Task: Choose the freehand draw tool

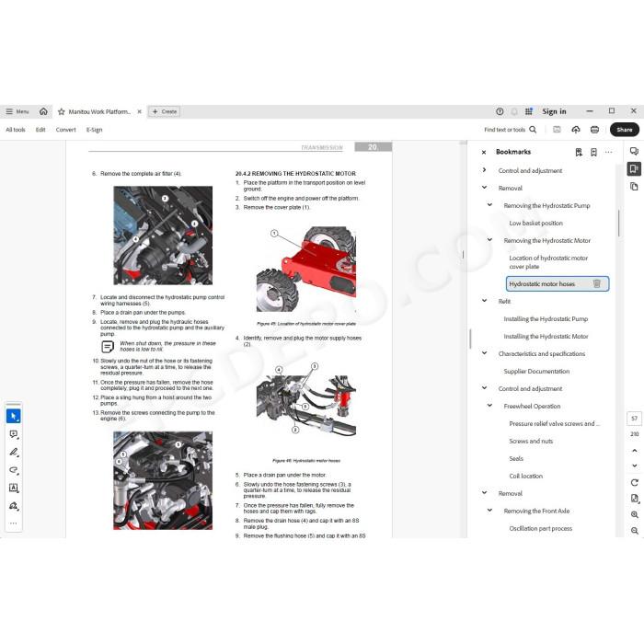Action: coord(14,470)
